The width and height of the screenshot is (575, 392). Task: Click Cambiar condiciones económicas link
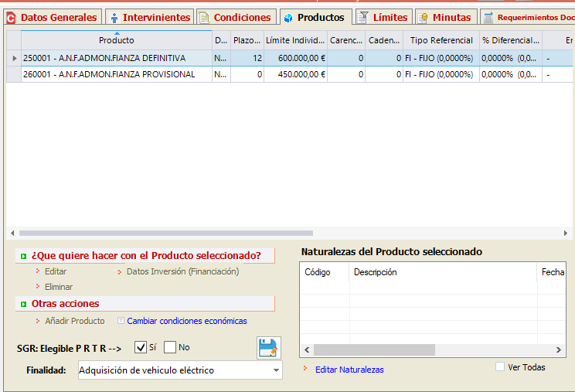[187, 321]
